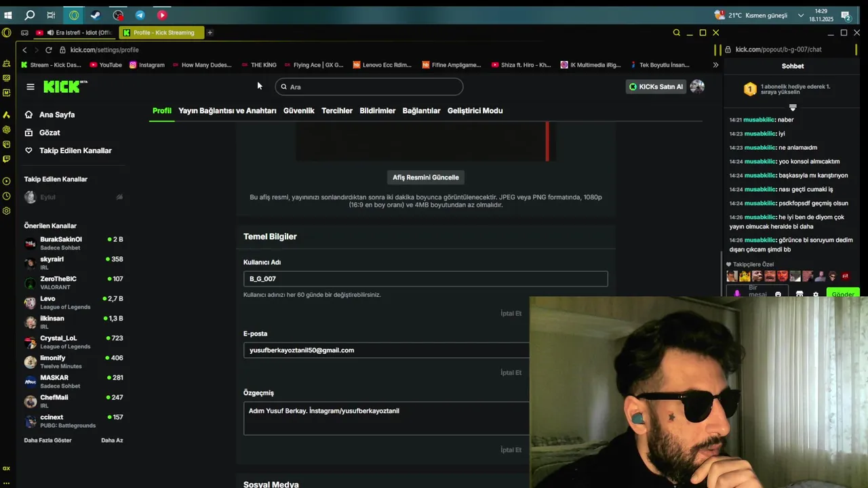Open history clock icon in Opera sidebar
Viewport: 868px width, 488px height.
[x=6, y=196]
